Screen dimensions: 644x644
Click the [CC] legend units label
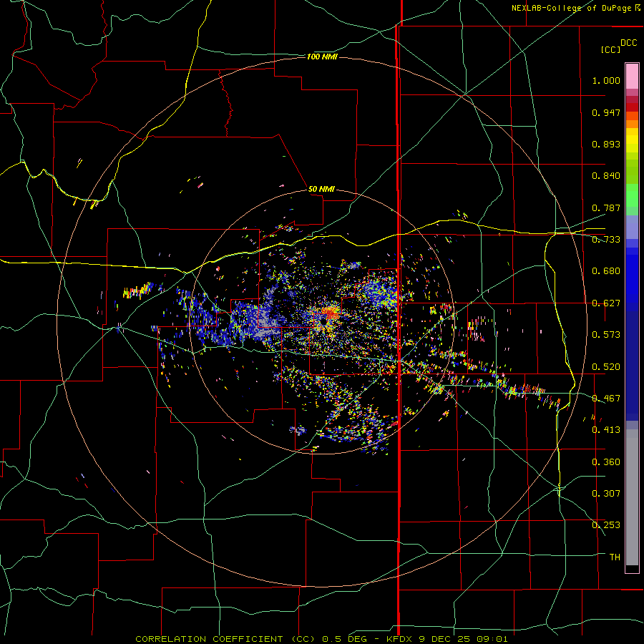[x=610, y=50]
